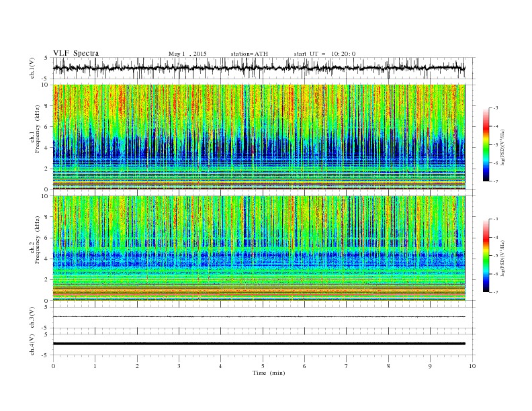
Task: Click the "2" kHz tick on ch.2 frequency axis
Action: point(46,280)
